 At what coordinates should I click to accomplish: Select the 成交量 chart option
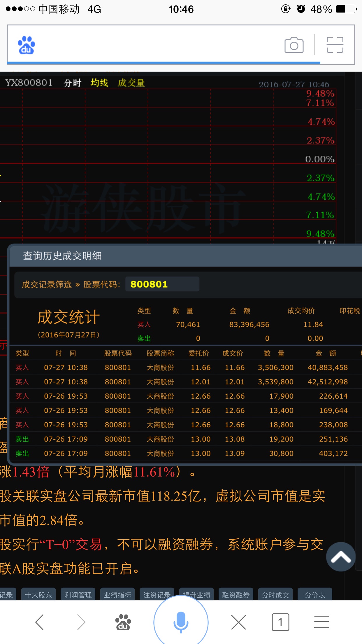(131, 83)
